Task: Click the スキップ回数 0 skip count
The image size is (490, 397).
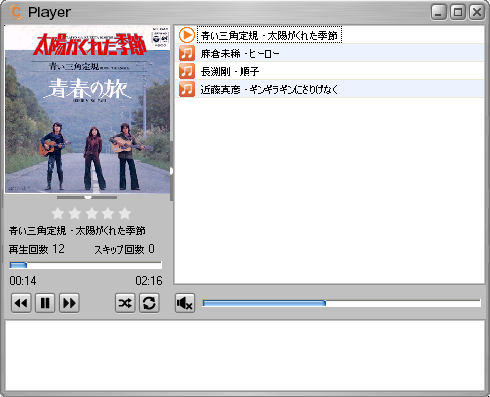Action: click(124, 249)
